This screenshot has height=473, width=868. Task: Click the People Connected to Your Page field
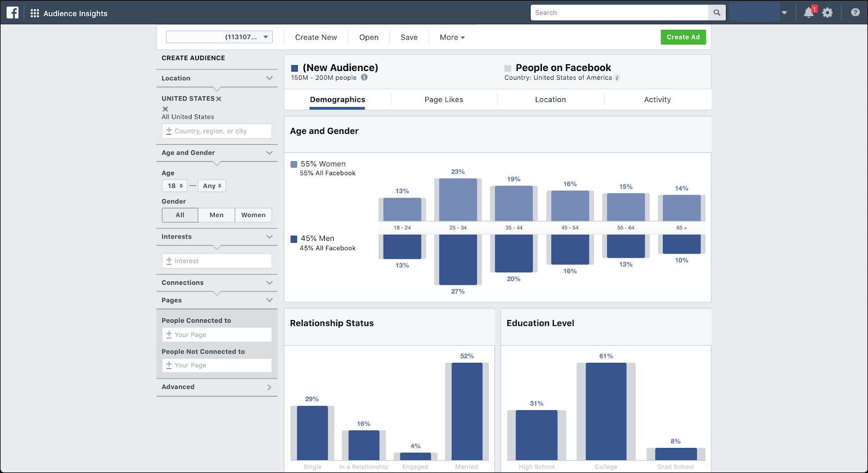pos(217,335)
